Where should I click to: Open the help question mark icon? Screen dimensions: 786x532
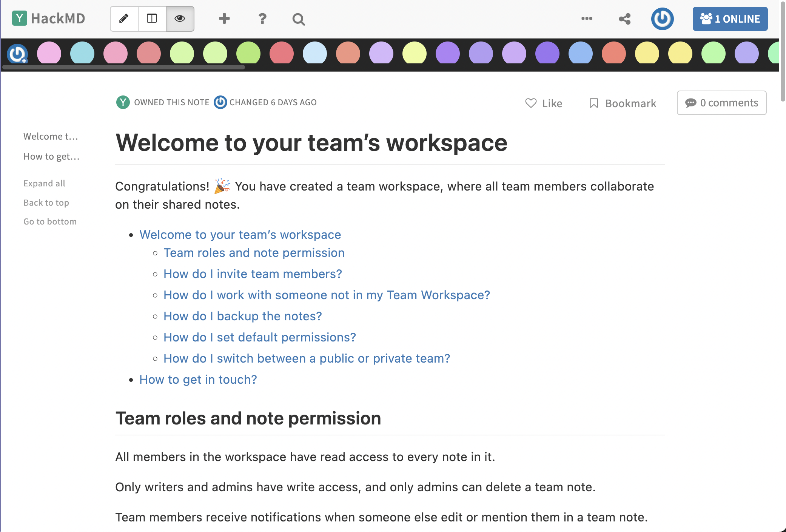tap(262, 18)
